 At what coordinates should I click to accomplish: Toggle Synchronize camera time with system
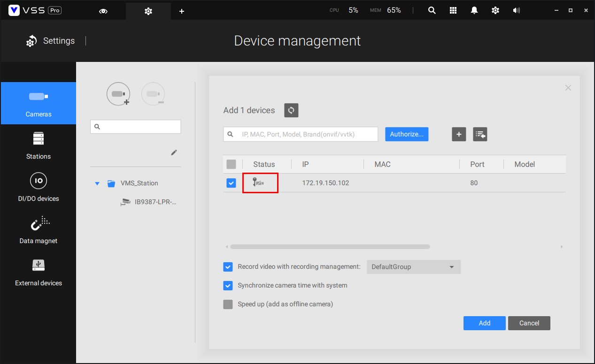(228, 285)
